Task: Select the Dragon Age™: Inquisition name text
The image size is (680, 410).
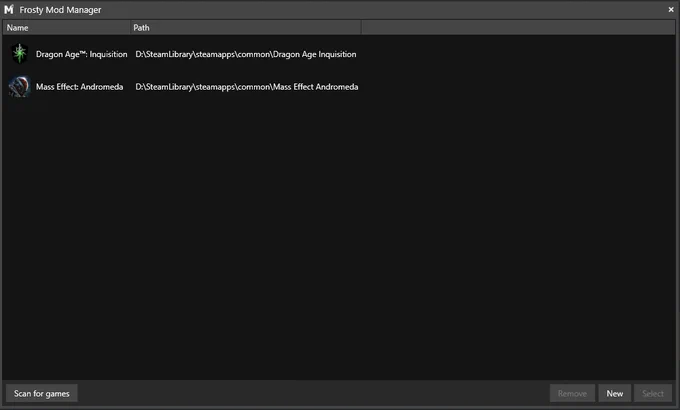Action: point(82,54)
